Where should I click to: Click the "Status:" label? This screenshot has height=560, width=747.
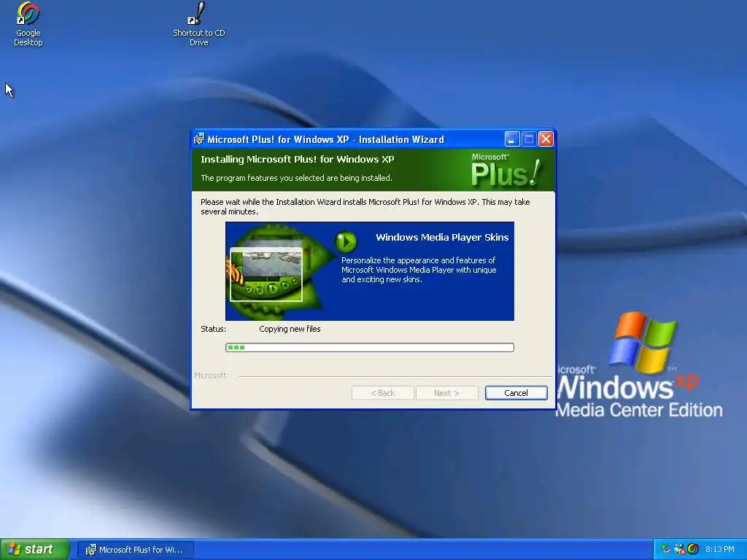pos(214,329)
